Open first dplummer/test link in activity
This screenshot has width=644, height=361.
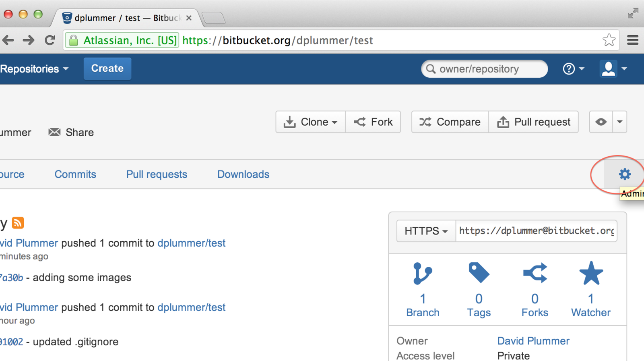coord(191,243)
